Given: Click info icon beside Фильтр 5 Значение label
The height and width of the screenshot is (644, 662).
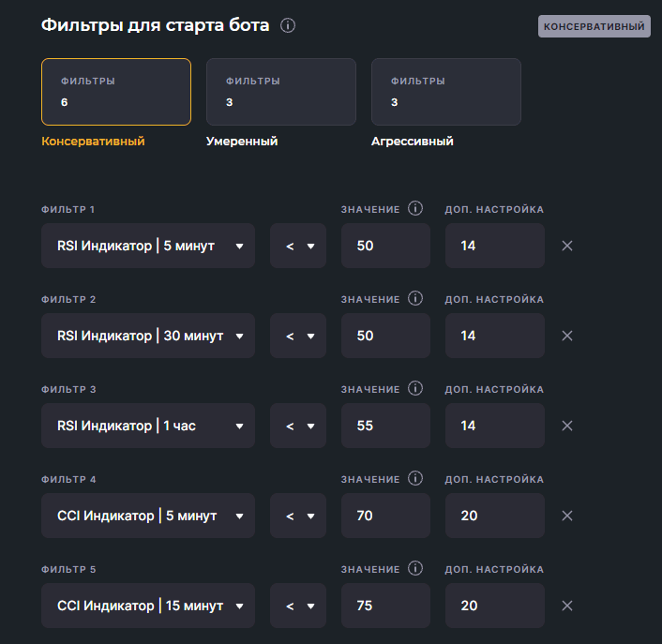Looking at the screenshot, I should (x=415, y=569).
